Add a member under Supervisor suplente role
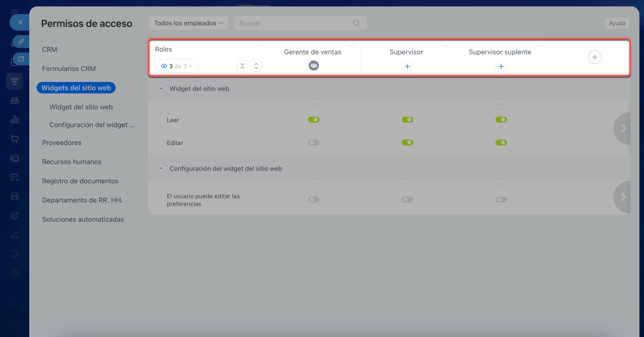Image resolution: width=644 pixels, height=337 pixels. point(501,66)
